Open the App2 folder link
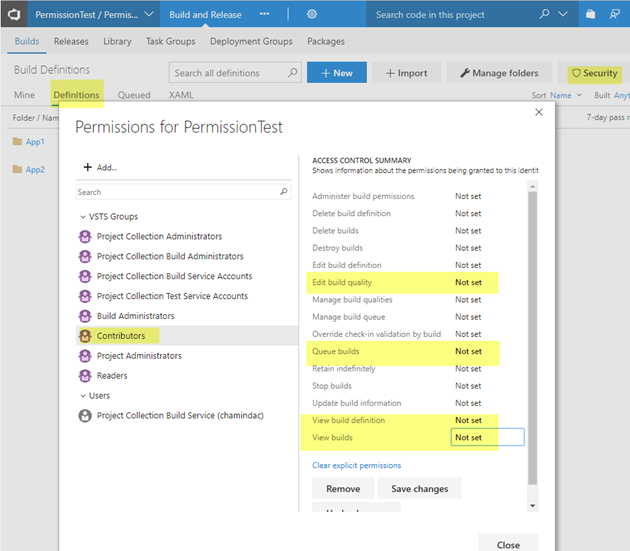This screenshot has height=551, width=630. [x=35, y=169]
